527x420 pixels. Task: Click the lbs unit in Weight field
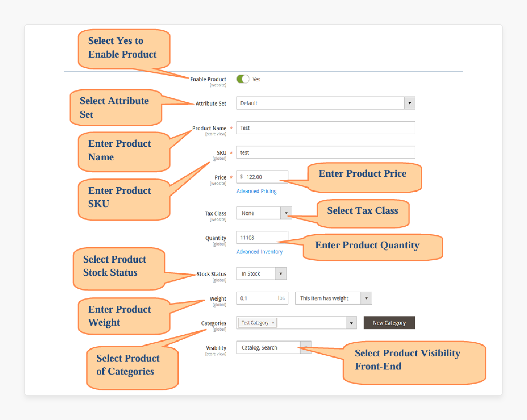click(x=281, y=298)
